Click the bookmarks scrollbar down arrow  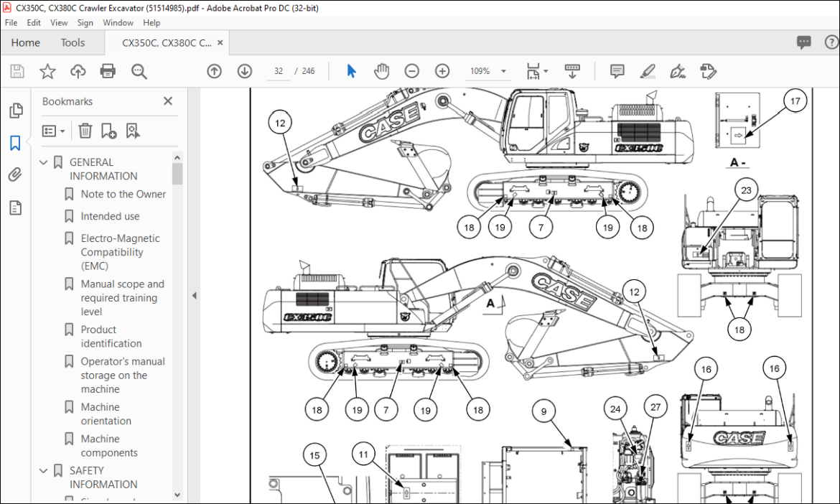pos(177,495)
